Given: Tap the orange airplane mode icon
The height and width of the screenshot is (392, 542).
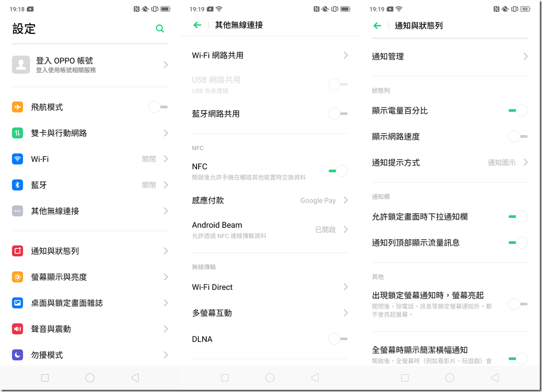Looking at the screenshot, I should coord(17,107).
